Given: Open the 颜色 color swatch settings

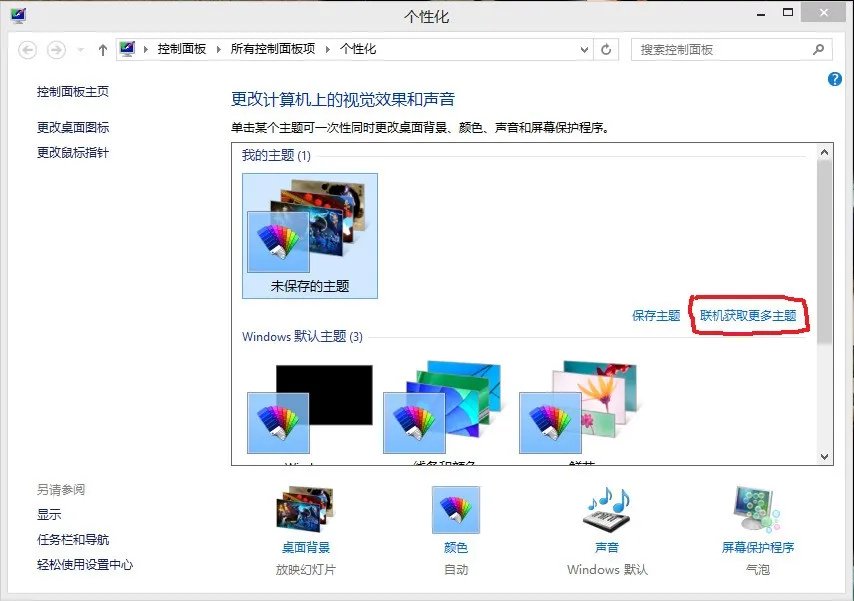Looking at the screenshot, I should [x=455, y=508].
